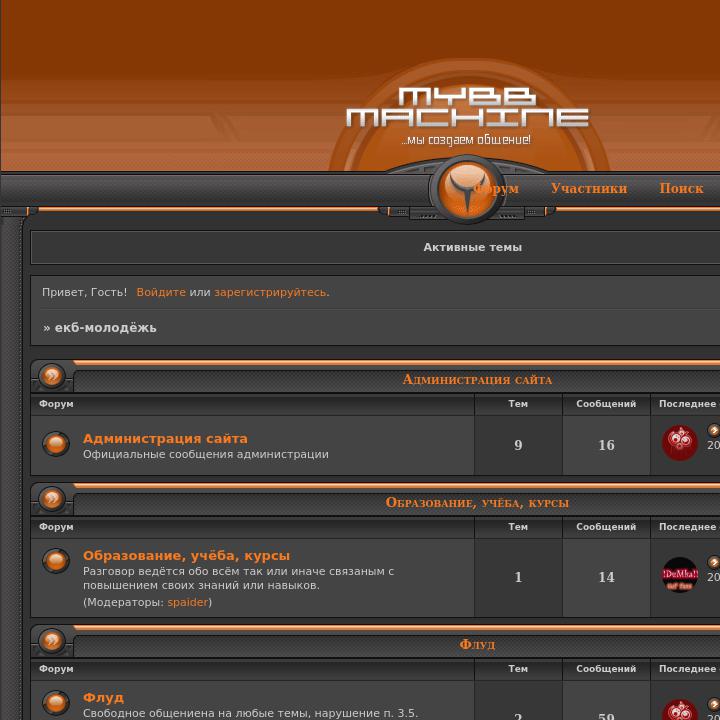Viewport: 720px width, 720px height.
Task: Go to the last post arrow in the Флуд row
Action: coord(714,703)
